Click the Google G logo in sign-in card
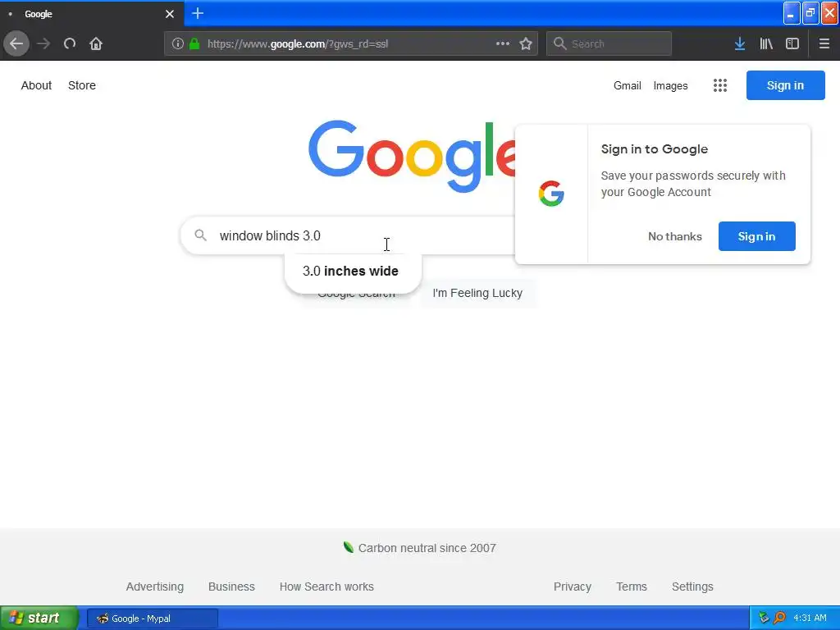This screenshot has width=840, height=630. (551, 194)
